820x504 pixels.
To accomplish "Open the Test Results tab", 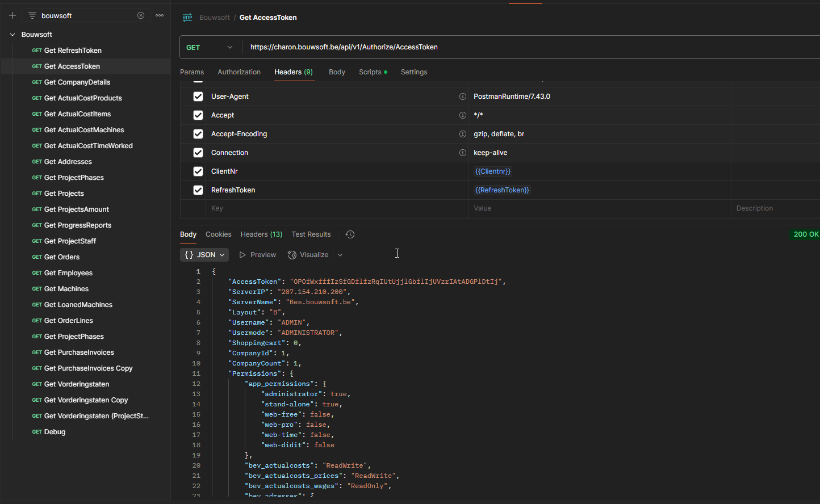I will [x=311, y=234].
